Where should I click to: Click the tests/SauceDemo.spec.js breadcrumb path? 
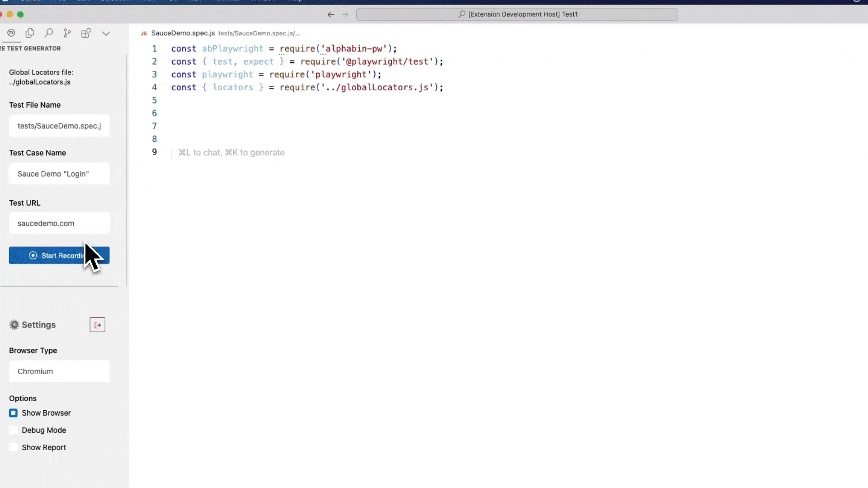259,33
